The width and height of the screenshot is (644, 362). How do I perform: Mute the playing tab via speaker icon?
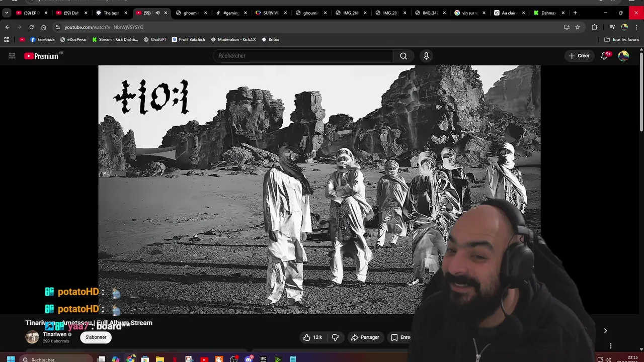[x=157, y=13]
